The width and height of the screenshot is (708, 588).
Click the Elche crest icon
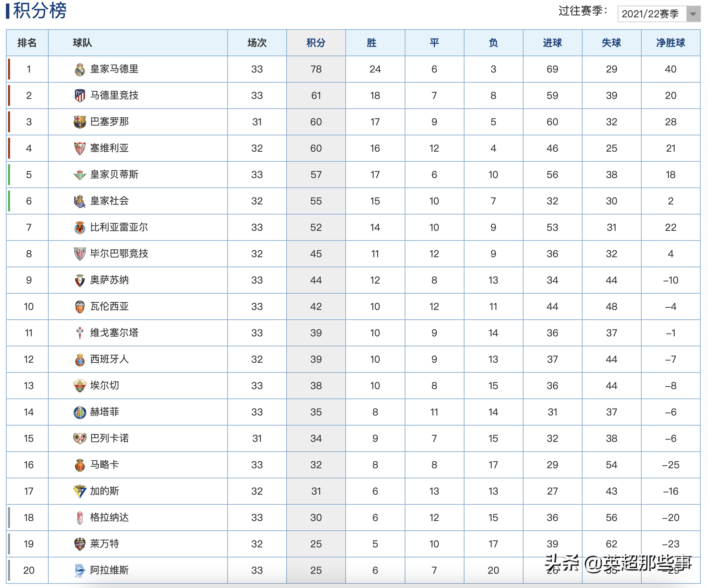(80, 386)
